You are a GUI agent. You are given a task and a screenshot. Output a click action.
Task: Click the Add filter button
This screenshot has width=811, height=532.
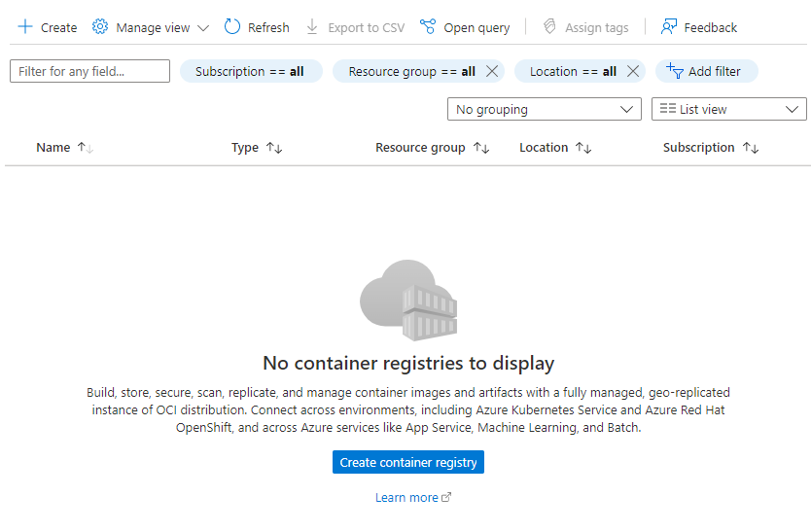click(x=706, y=71)
